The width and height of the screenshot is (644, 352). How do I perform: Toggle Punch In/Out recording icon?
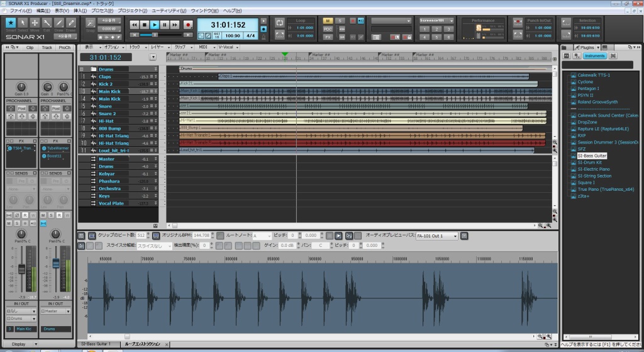518,22
